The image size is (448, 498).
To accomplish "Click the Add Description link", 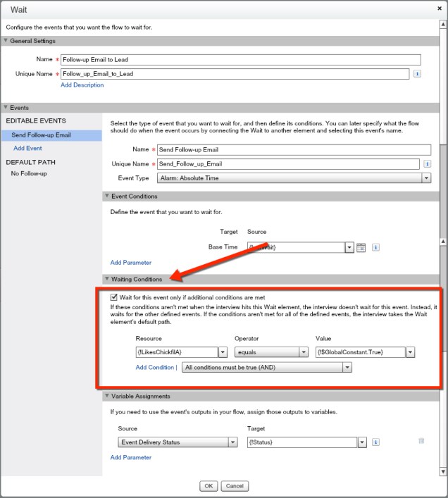I will 82,85.
